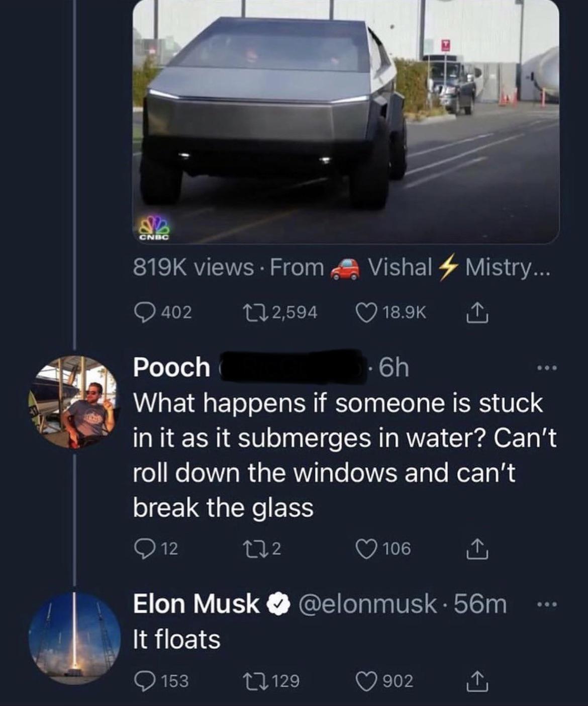Reply to Pooch's submerged water question
Image resolution: width=588 pixels, height=706 pixels.
[x=145, y=549]
